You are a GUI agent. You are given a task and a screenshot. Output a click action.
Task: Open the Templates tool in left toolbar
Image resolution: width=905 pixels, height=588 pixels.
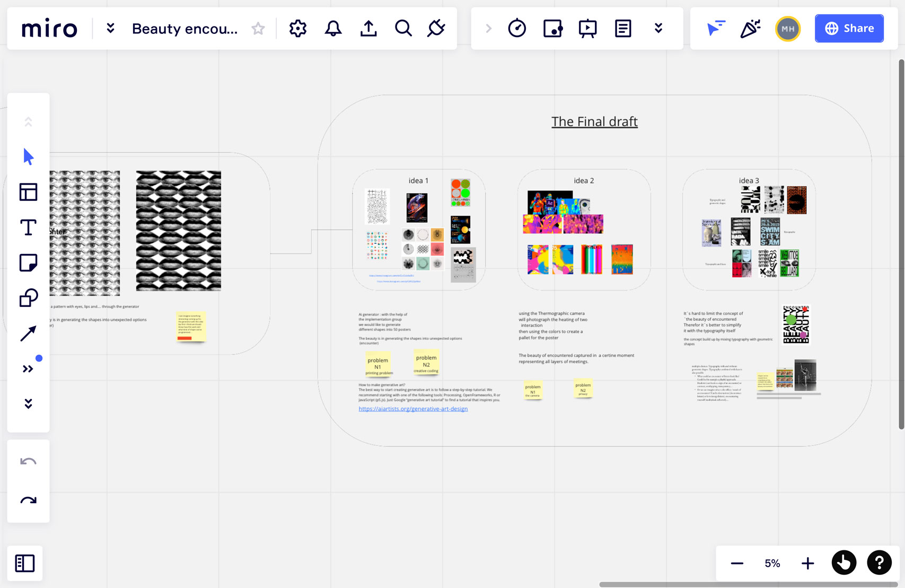28,192
